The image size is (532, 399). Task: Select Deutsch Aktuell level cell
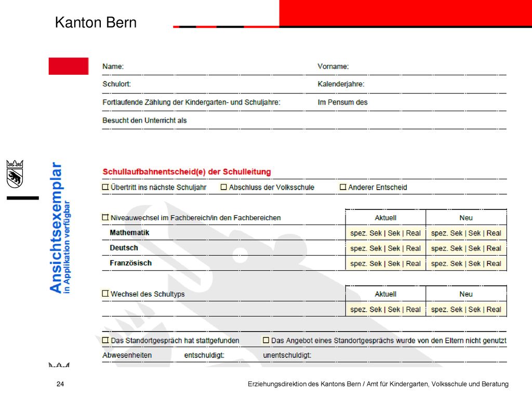(385, 248)
